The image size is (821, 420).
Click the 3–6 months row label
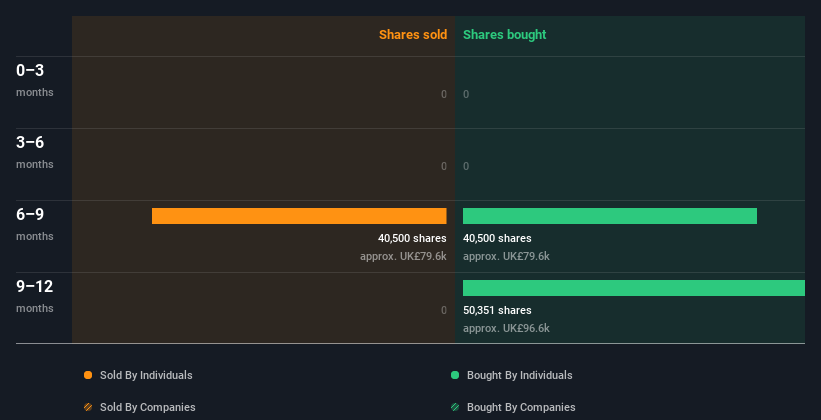tap(35, 152)
